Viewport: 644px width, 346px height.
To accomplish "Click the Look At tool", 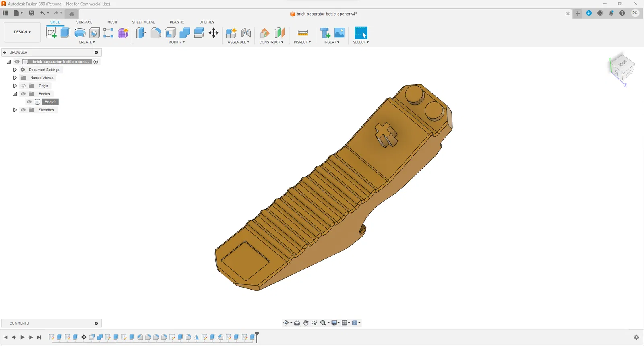I will [x=297, y=323].
